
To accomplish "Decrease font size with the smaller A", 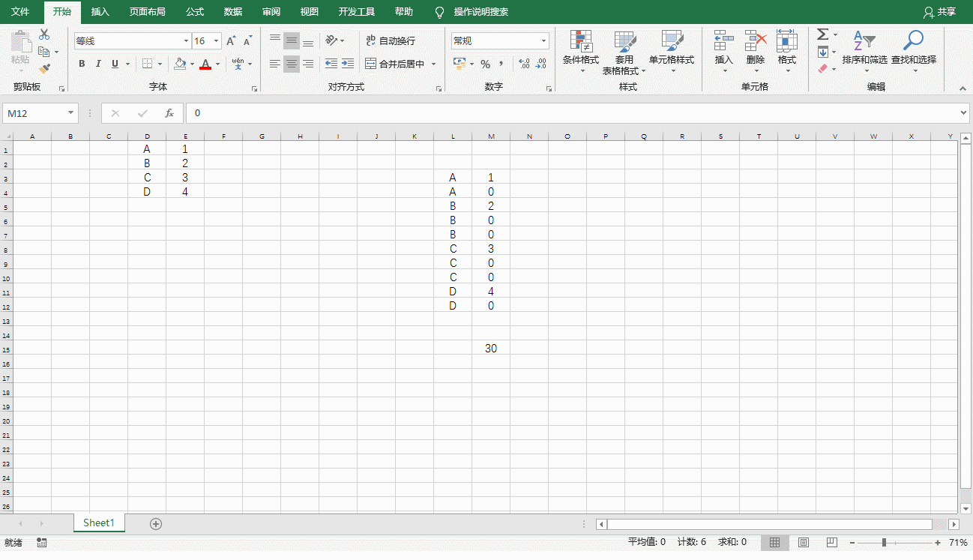I will coord(247,41).
